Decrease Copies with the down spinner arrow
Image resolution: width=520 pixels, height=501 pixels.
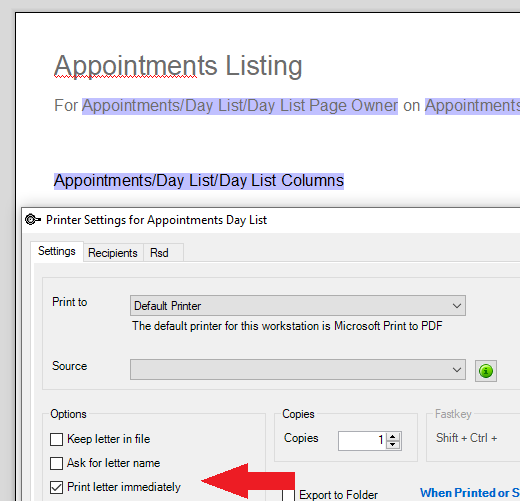pos(393,445)
